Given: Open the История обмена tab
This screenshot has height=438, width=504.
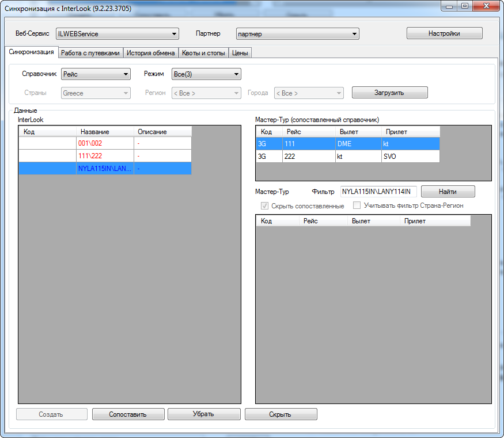Looking at the screenshot, I should (150, 53).
